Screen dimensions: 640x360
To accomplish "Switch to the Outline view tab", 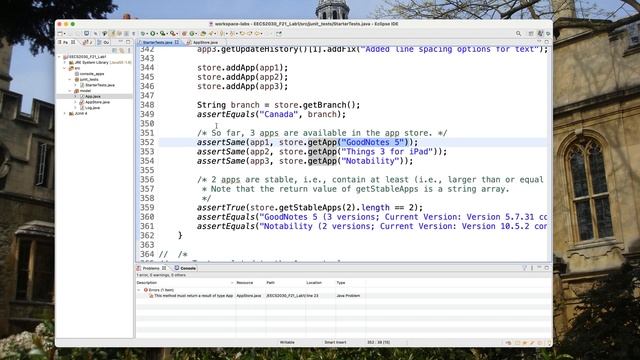I will coord(104,42).
